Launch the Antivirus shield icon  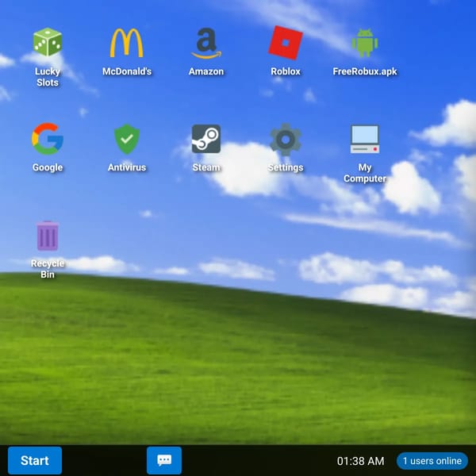click(x=127, y=139)
